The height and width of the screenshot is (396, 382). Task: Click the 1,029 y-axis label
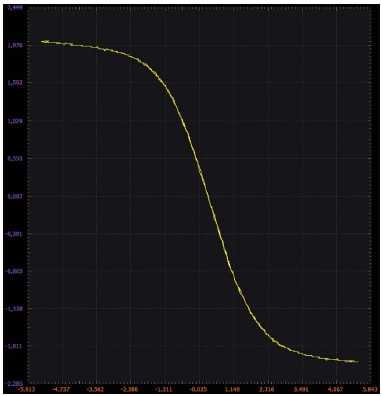click(x=17, y=120)
